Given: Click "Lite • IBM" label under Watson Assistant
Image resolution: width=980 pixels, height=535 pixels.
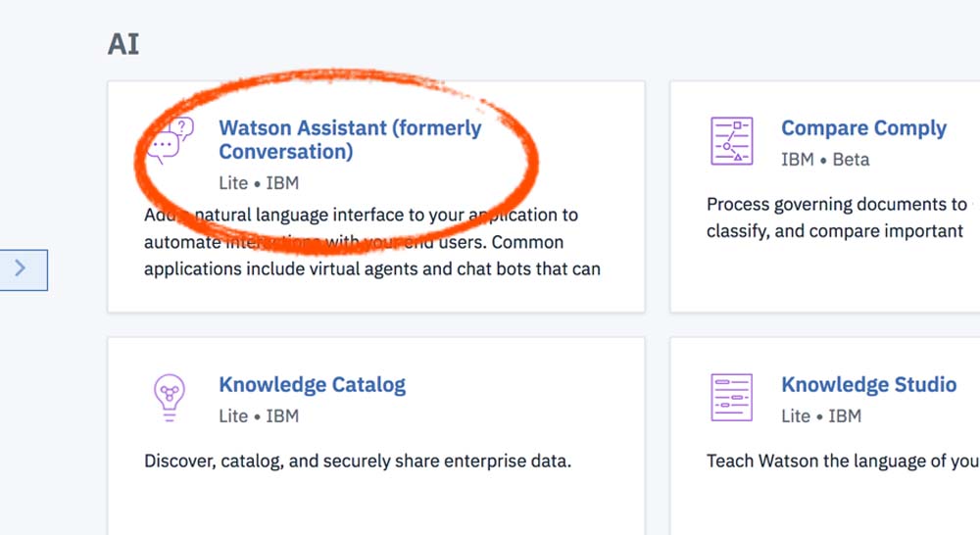Looking at the screenshot, I should click(259, 183).
